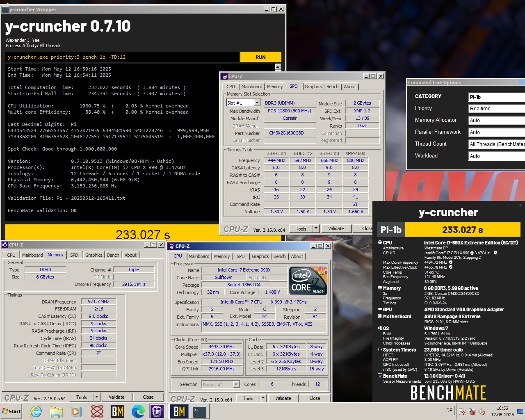Image resolution: width=525 pixels, height=420 pixels.
Task: Click Tools button in processor CPU-Z window
Action: pos(248,398)
